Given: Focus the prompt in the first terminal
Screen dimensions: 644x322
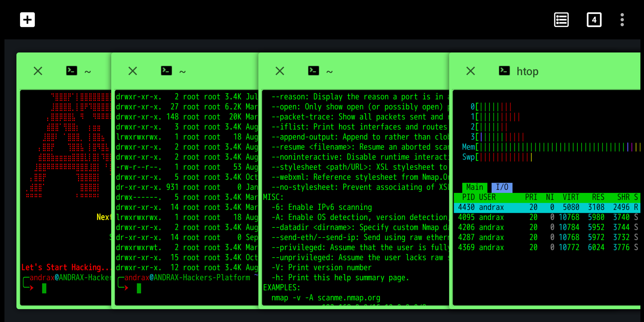Looking at the screenshot, I should [44, 288].
